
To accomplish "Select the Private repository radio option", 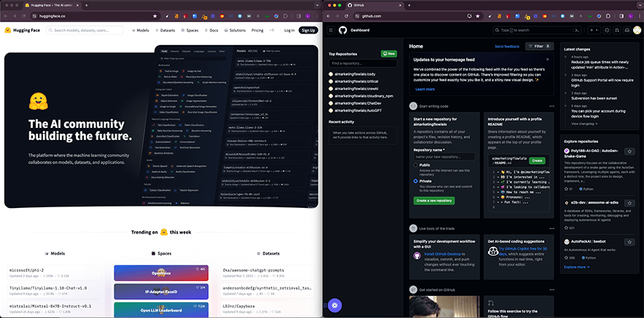I will tap(416, 181).
